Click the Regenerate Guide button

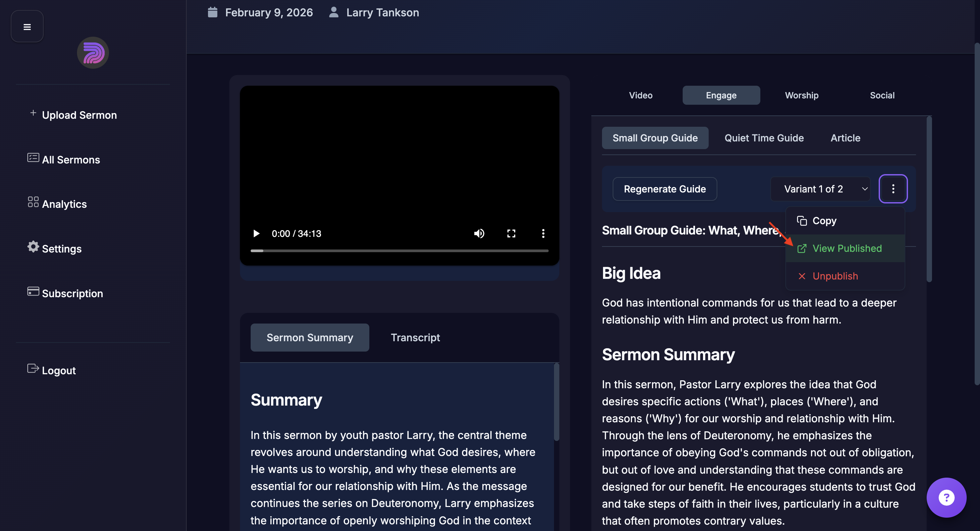click(x=665, y=189)
